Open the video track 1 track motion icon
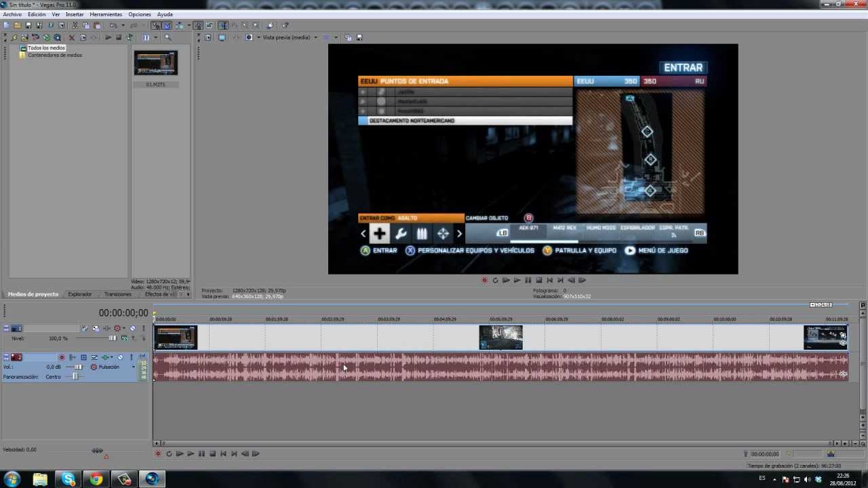Screen dimensions: 868x488 tap(96, 328)
